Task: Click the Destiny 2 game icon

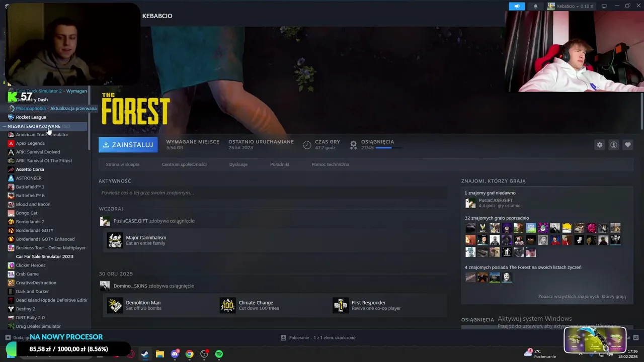Action: pos(11,309)
